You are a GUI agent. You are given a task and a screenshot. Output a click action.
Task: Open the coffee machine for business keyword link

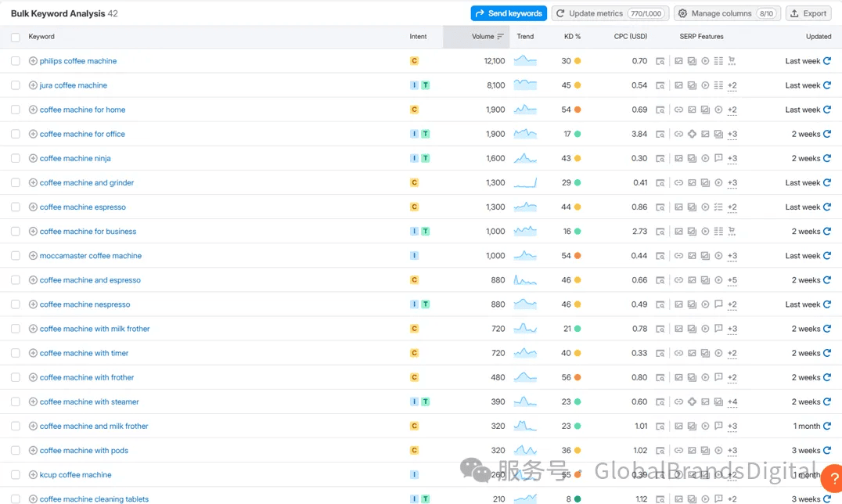88,231
